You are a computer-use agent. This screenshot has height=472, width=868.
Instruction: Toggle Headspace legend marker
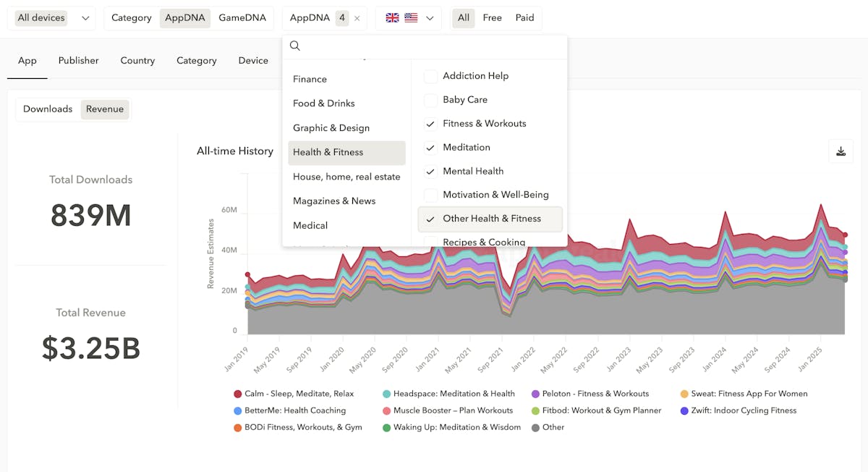click(x=387, y=394)
